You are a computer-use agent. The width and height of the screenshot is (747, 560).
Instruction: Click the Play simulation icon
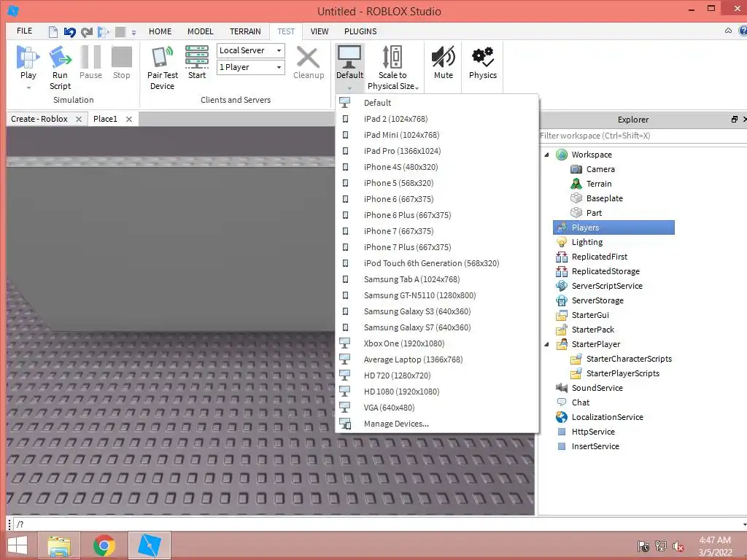tap(28, 57)
